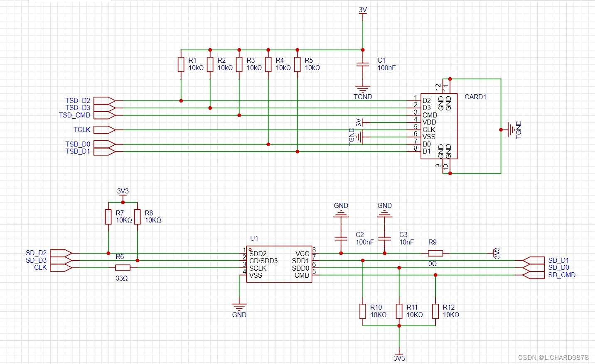The image size is (595, 364).
Task: Click the GND symbol above C3
Action: 384,214
